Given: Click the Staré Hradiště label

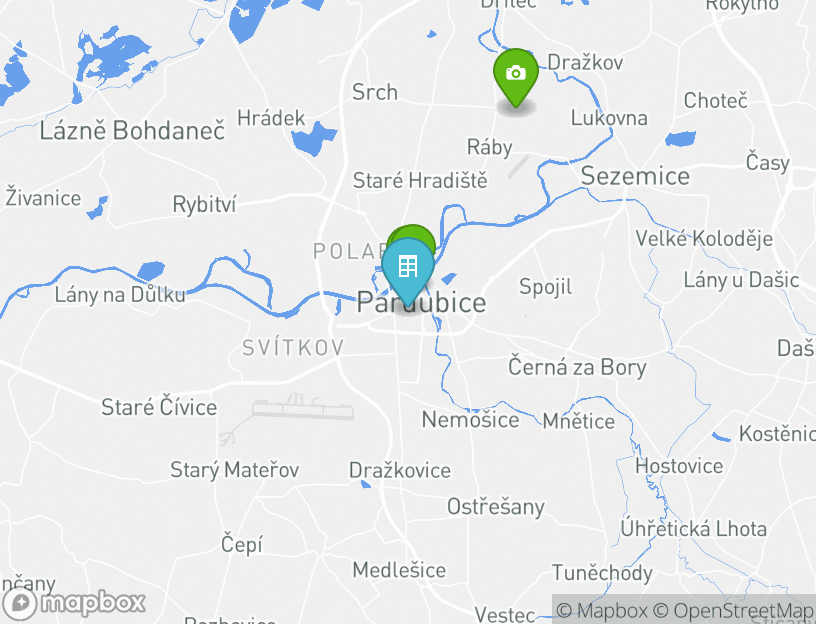Looking at the screenshot, I should [420, 181].
